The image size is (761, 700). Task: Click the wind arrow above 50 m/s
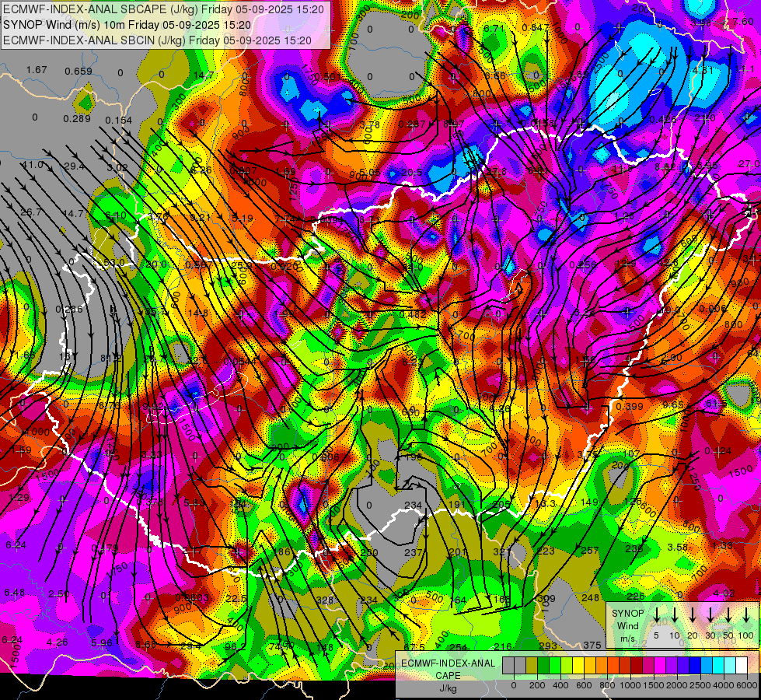[728, 614]
